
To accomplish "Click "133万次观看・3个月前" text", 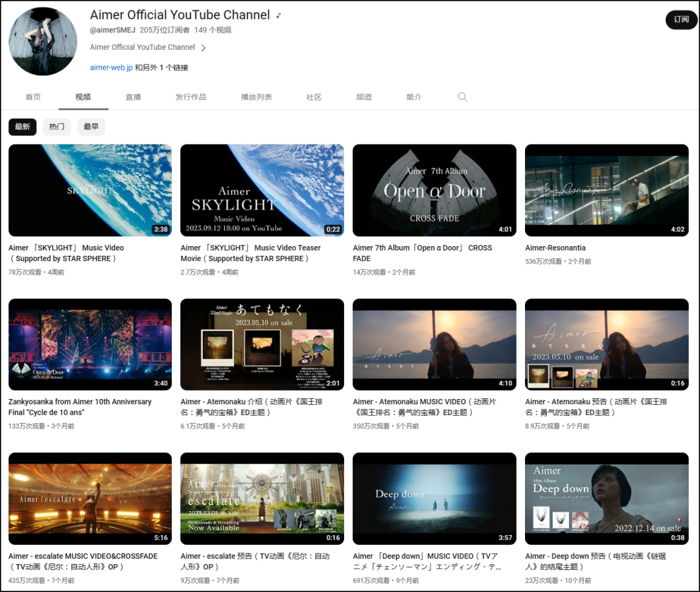I will [x=41, y=426].
